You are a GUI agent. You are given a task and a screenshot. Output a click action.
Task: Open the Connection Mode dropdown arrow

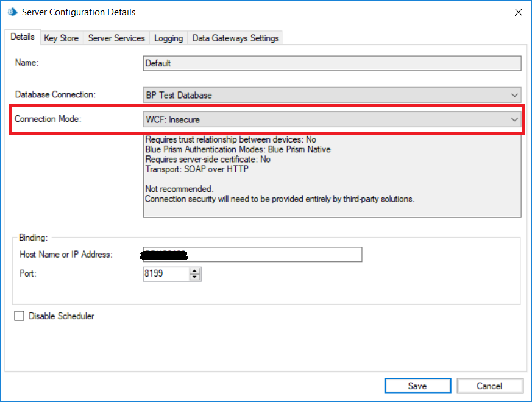point(515,120)
